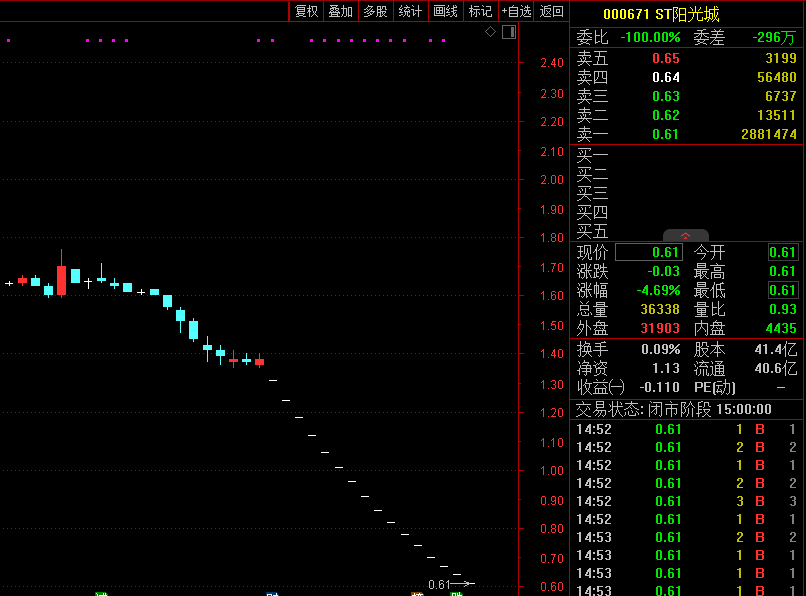Click the 流通 value 40.6亿
Screen dimensions: 806x596
[776, 368]
